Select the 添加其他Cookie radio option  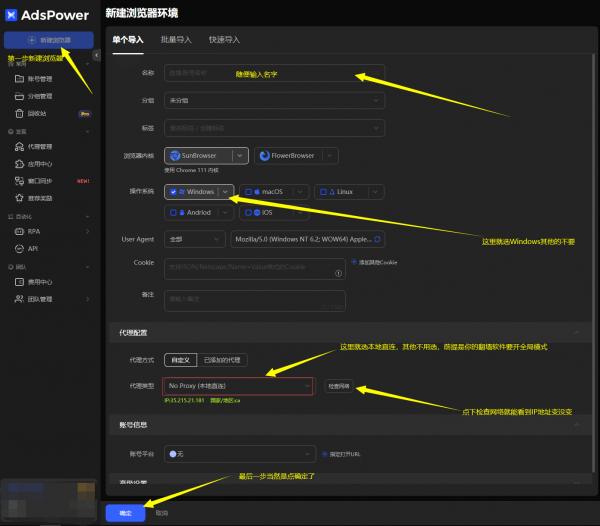[350, 262]
